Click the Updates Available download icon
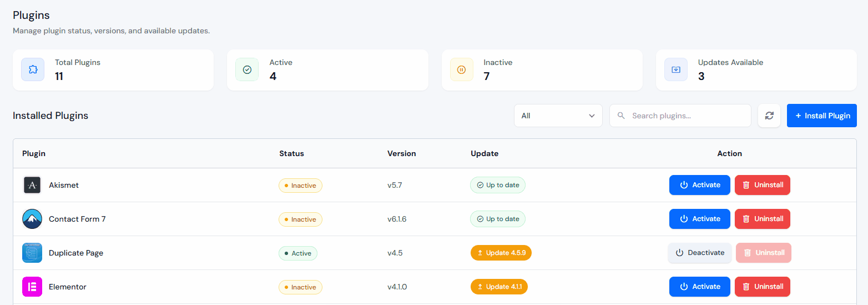This screenshot has width=868, height=305. tap(676, 69)
